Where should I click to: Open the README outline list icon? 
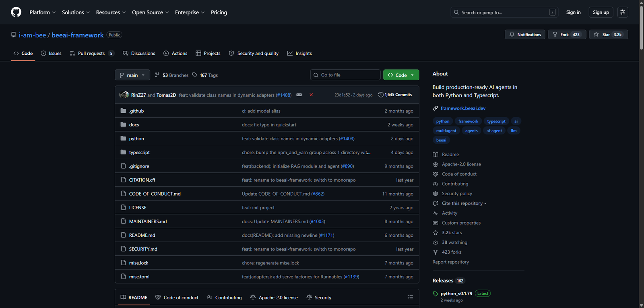[410, 298]
